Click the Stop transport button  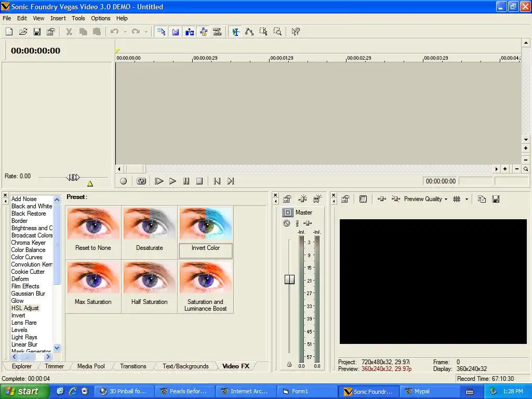(199, 181)
